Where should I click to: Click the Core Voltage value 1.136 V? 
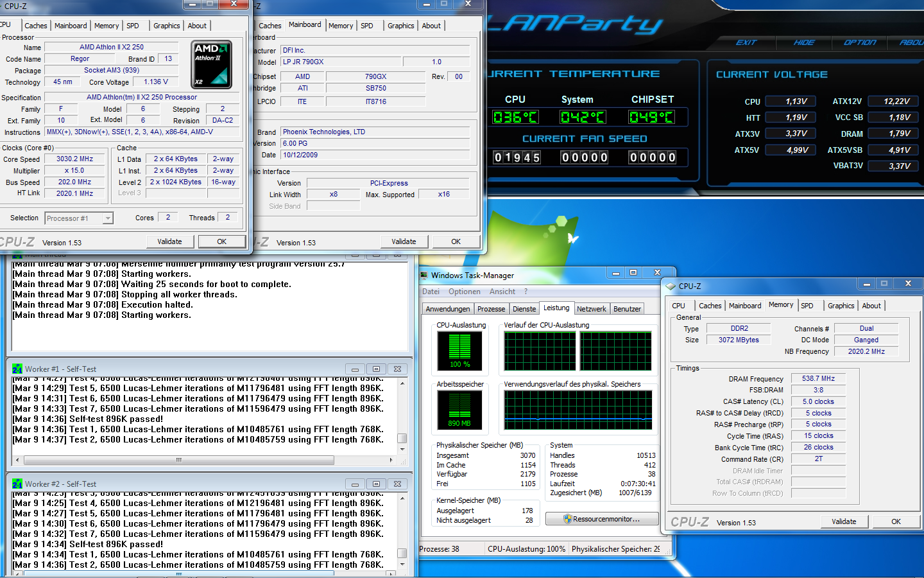(x=156, y=82)
